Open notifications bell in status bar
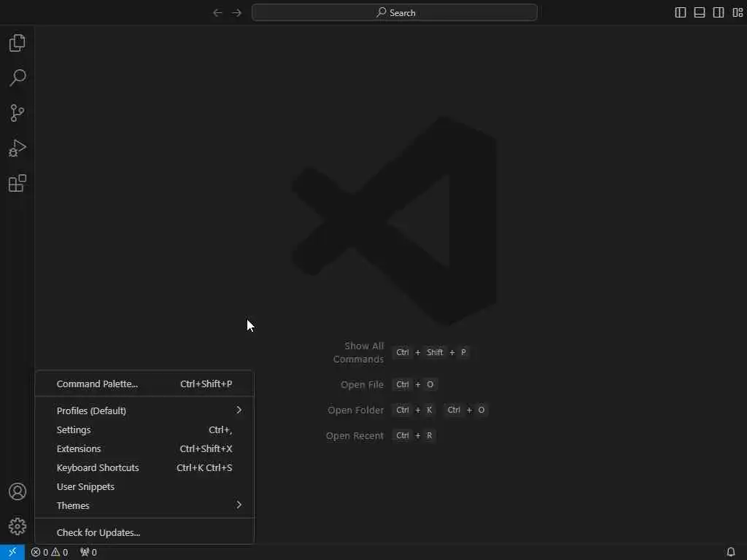 pos(731,553)
